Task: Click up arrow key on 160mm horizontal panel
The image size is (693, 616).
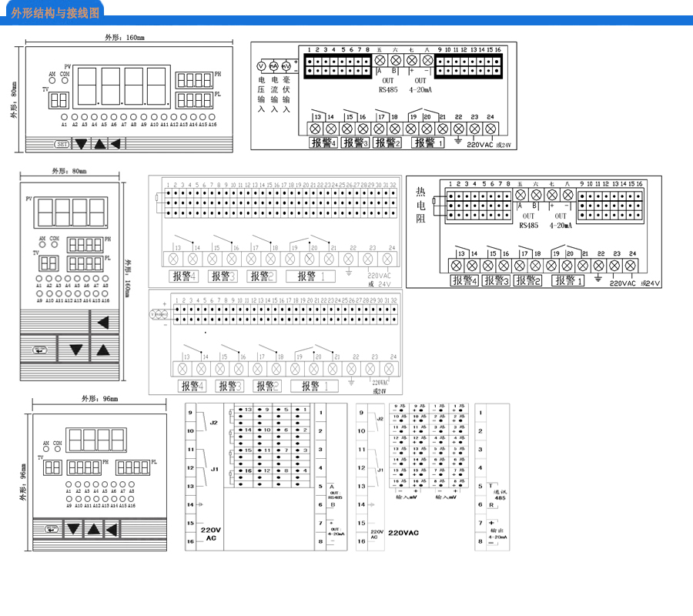Action: 99,144
